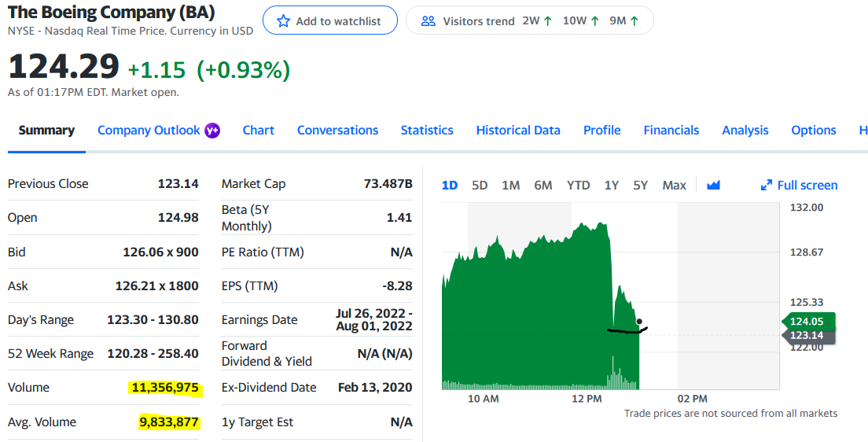
Task: Click the PE Ratio (TTM) label
Action: click(263, 252)
